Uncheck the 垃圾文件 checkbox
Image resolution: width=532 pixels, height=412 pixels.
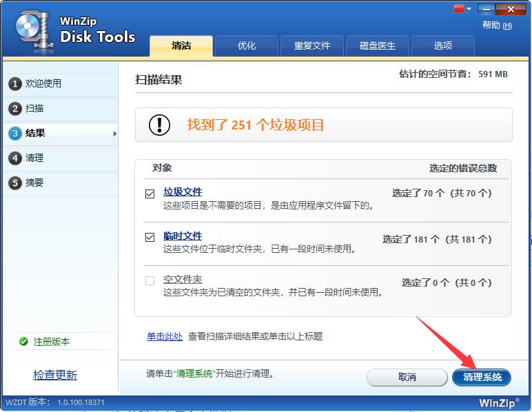(x=150, y=194)
